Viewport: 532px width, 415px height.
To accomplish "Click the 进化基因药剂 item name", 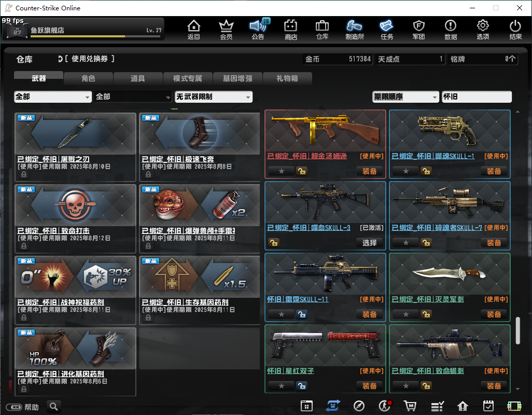I will pos(61,374).
